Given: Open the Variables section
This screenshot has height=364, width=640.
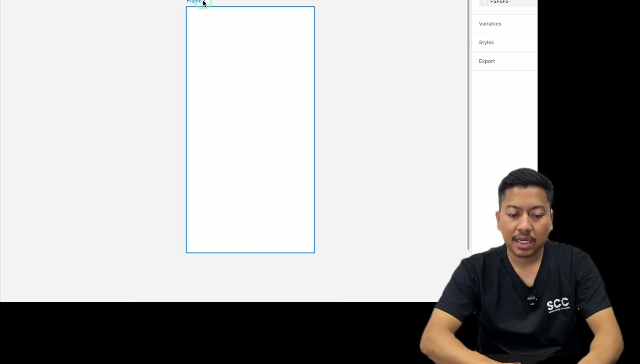Looking at the screenshot, I should (x=490, y=24).
